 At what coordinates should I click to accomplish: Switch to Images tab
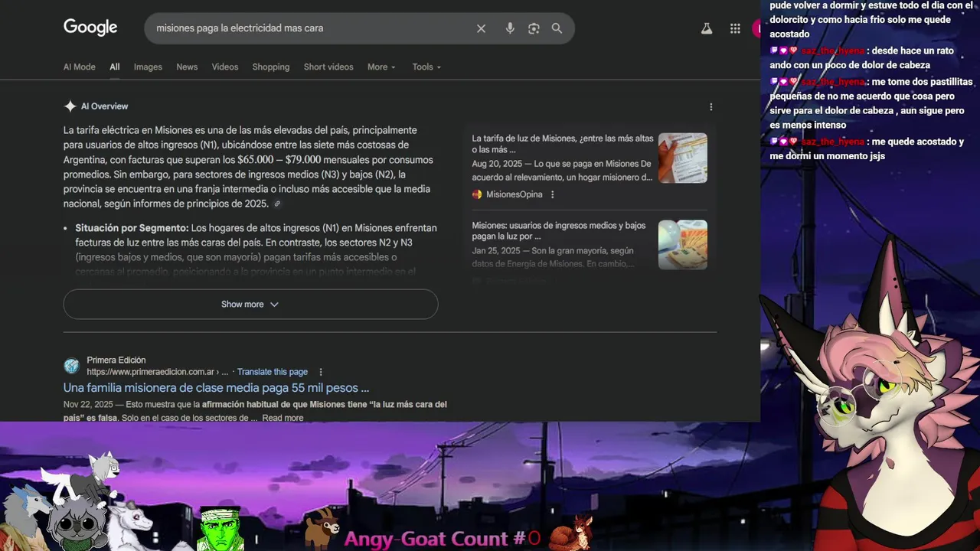click(148, 67)
